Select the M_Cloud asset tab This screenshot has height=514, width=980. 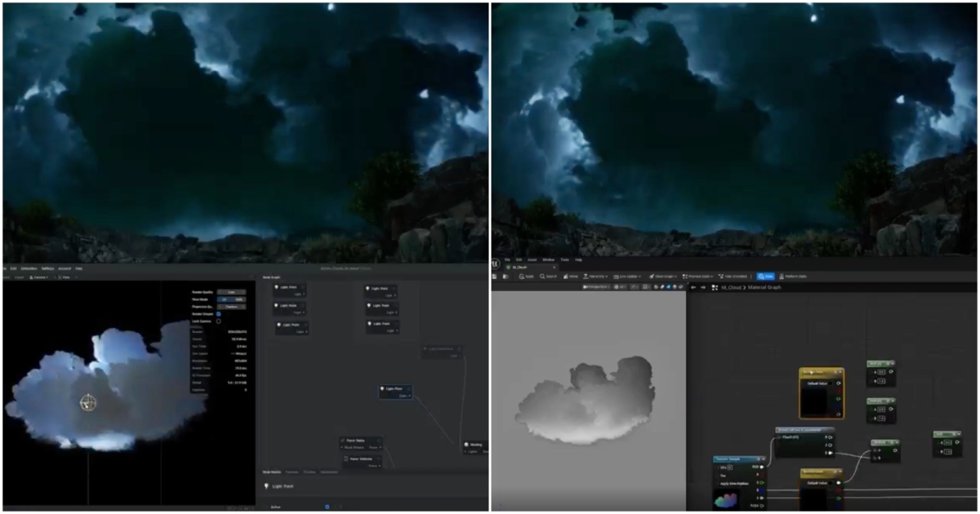pyautogui.click(x=529, y=267)
